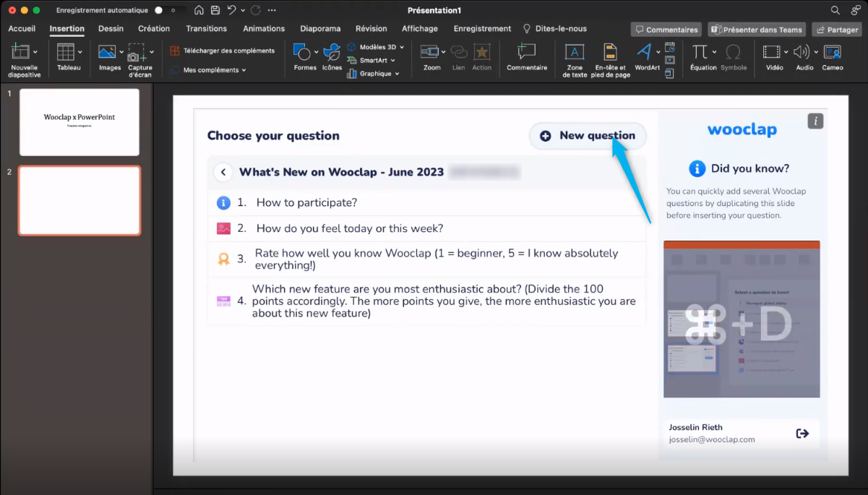Click the Zone de texte icon
The height and width of the screenshot is (495, 868).
tap(575, 52)
